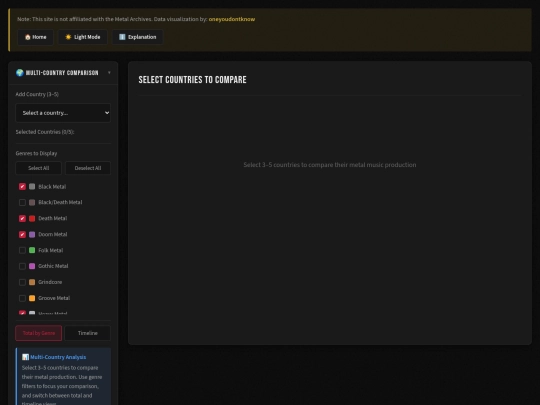Image resolution: width=540 pixels, height=405 pixels.
Task: Click the brown Black/Death Metal color swatch
Action: 32,202
